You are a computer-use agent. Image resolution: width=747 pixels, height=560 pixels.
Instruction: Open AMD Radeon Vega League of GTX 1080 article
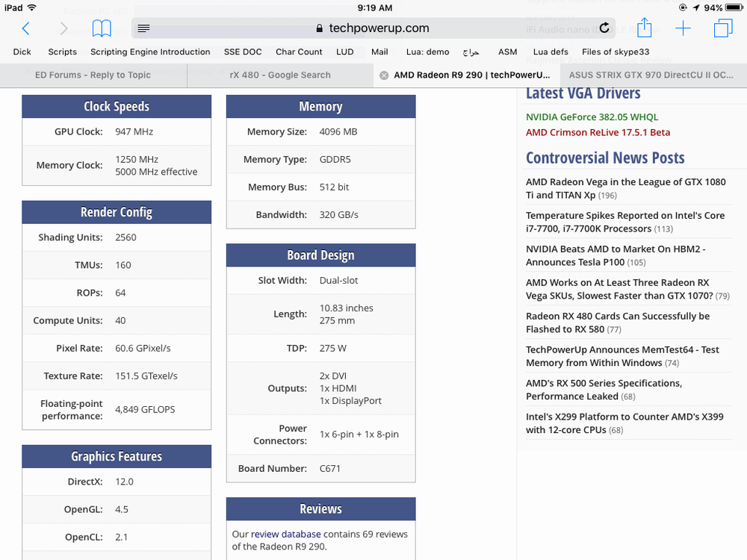point(625,189)
